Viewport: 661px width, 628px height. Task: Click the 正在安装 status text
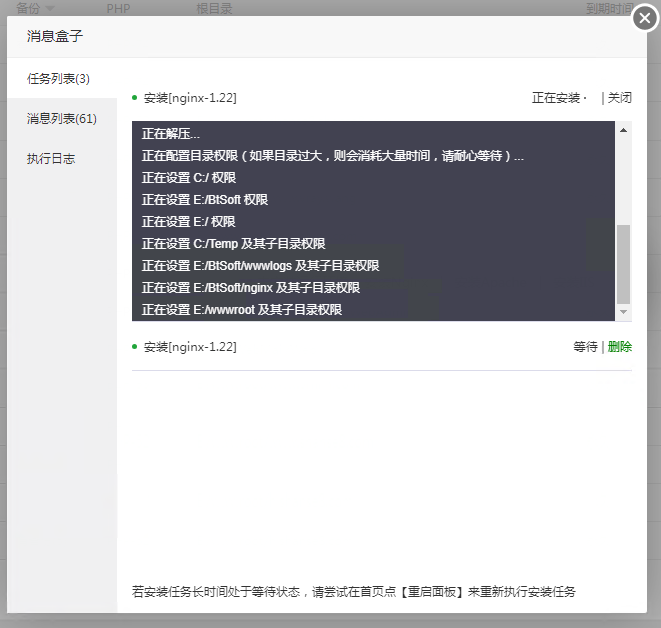[x=556, y=98]
